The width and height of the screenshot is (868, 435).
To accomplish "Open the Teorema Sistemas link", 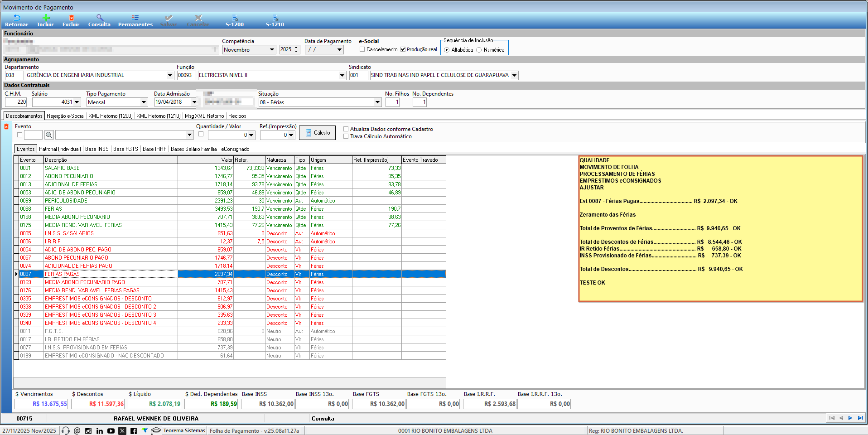I will 184,430.
